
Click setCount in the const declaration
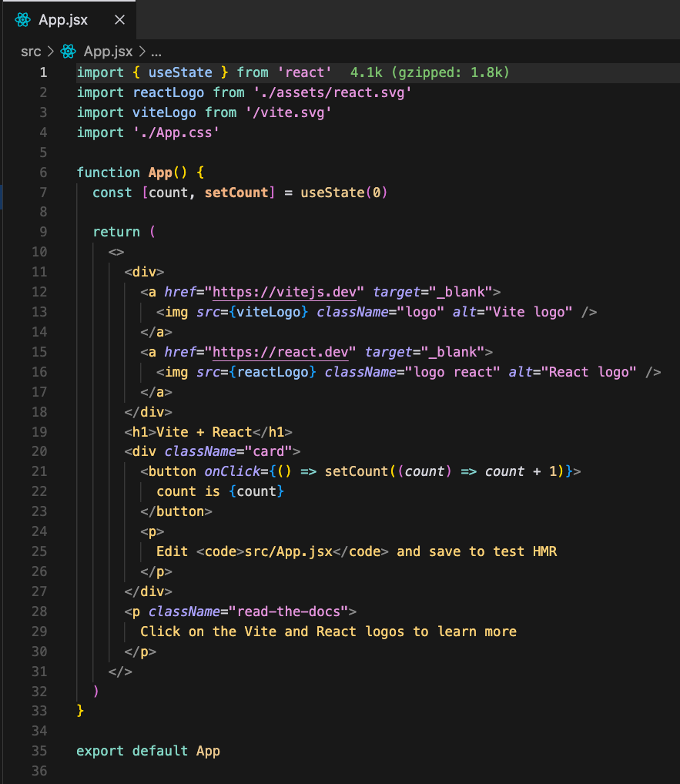(236, 193)
